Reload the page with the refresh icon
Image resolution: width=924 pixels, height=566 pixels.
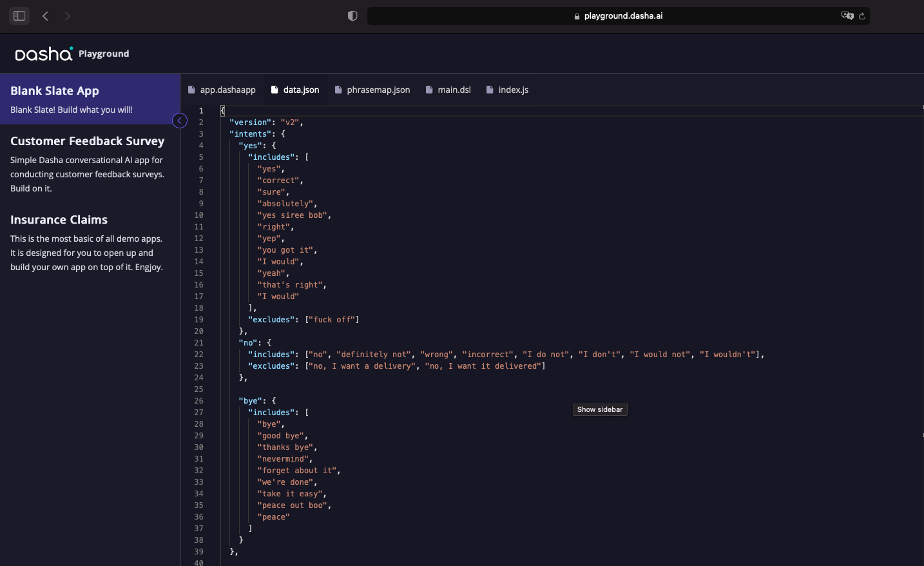click(862, 16)
